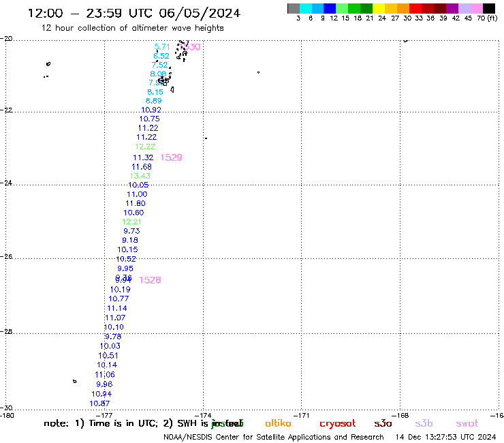Click the wave height value '10.60'

[x=133, y=213]
